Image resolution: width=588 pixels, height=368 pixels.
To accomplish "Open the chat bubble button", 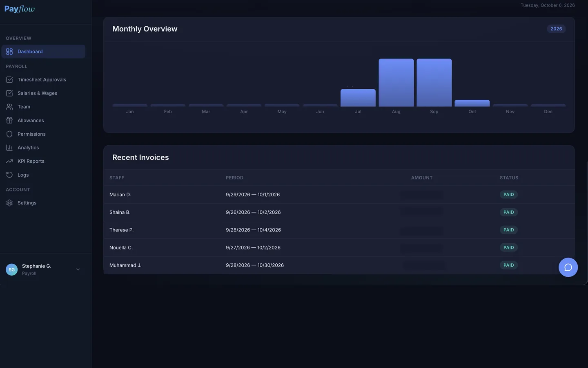I will tap(568, 267).
